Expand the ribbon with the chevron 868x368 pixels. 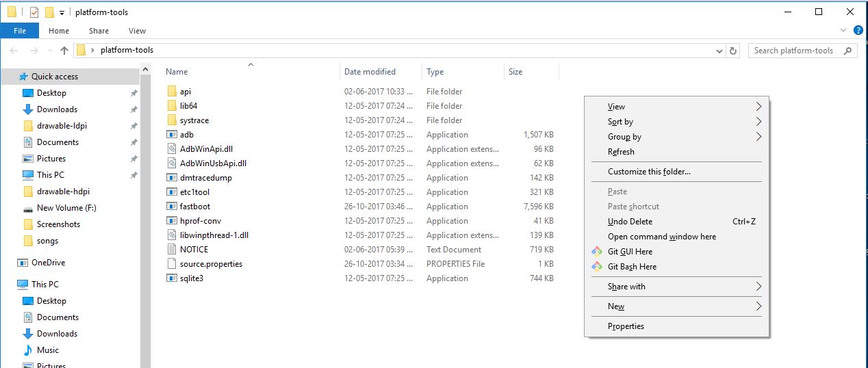click(x=843, y=31)
